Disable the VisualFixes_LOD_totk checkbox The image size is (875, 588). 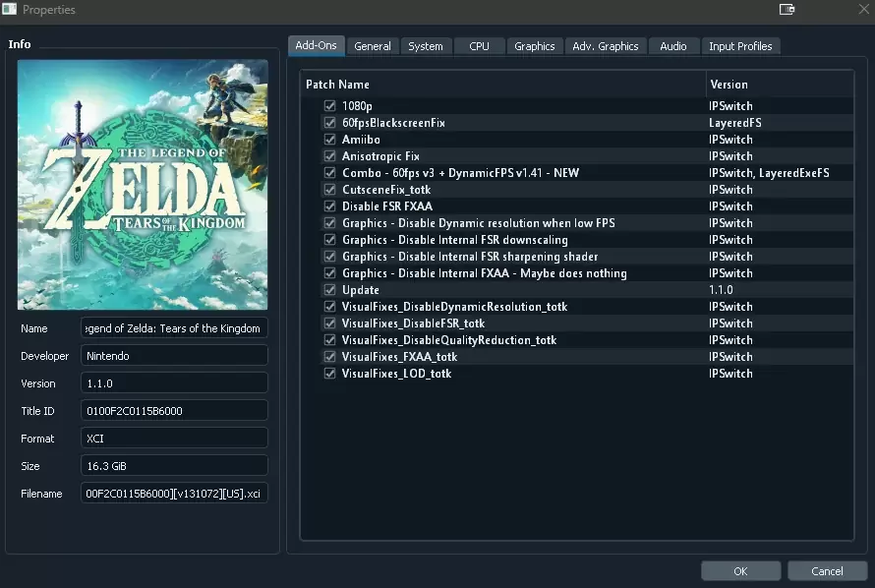click(330, 374)
